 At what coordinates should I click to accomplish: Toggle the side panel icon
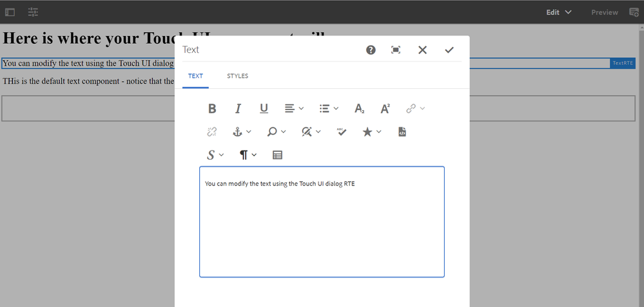tap(10, 12)
